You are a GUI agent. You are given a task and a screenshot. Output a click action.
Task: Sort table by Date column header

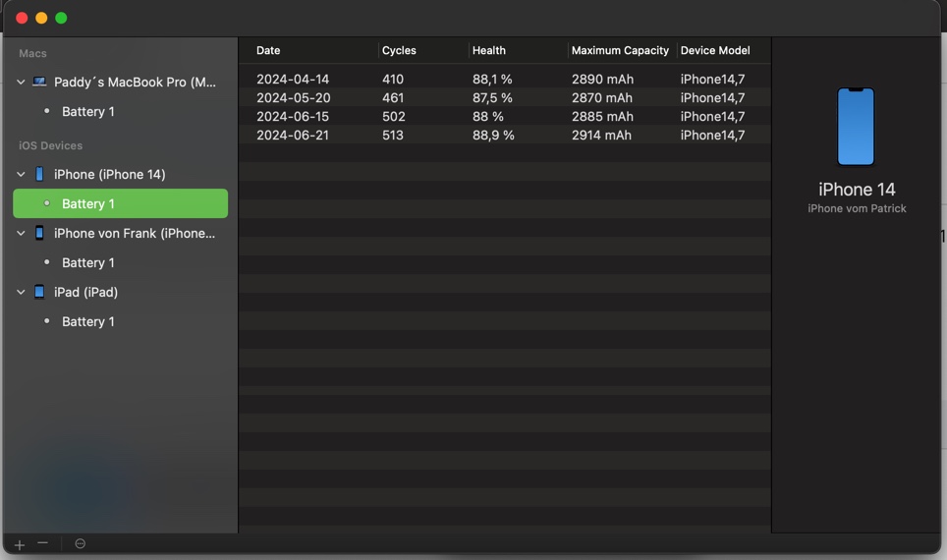coord(268,51)
